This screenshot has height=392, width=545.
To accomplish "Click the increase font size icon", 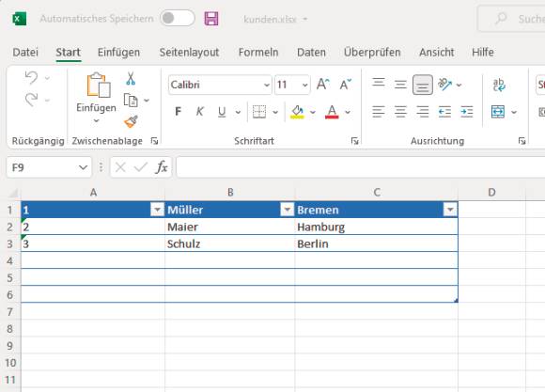I will pyautogui.click(x=323, y=85).
